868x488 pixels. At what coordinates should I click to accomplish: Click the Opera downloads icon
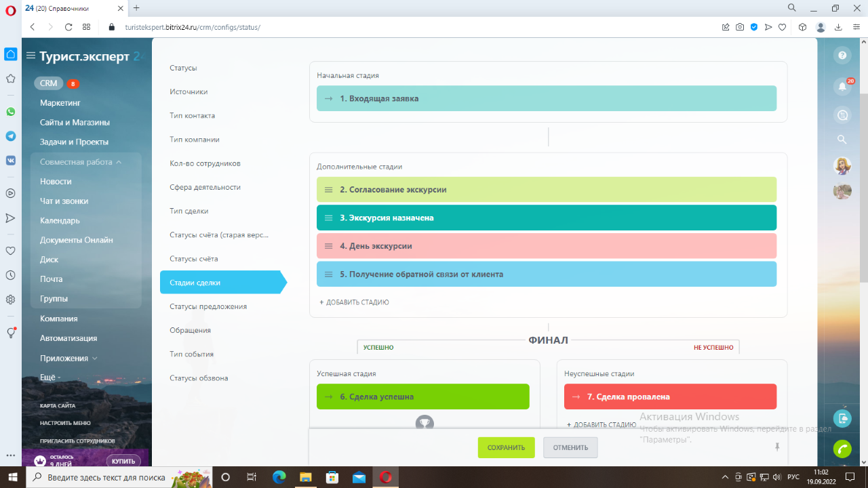(x=838, y=27)
